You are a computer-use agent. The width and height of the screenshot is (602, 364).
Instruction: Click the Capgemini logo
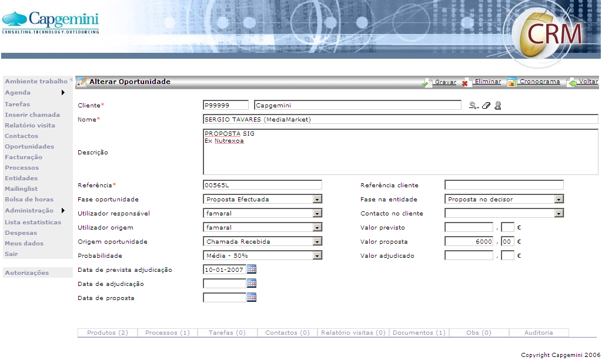[x=51, y=23]
